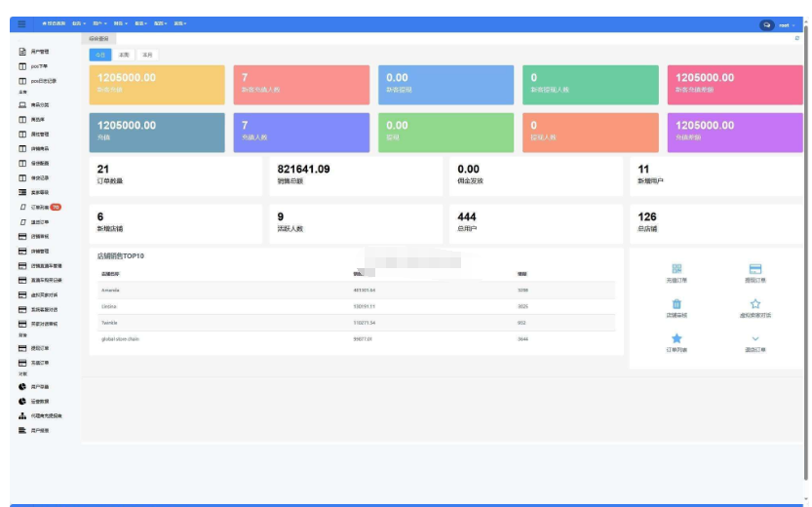The height and width of the screenshot is (507, 812).
Task: Click the yellow 1205000.00 stat card
Action: pos(157,84)
